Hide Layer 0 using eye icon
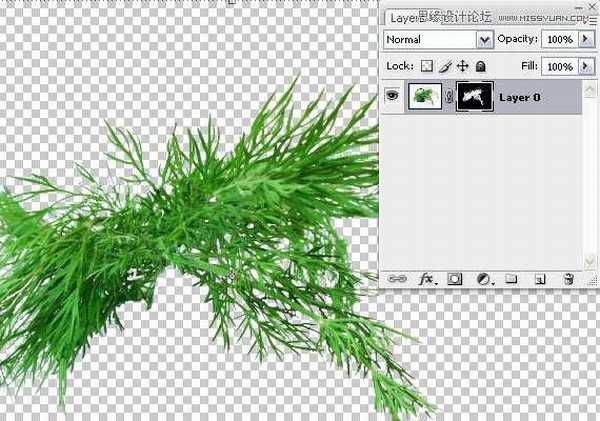Viewport: 600px width, 421px height. click(x=392, y=98)
